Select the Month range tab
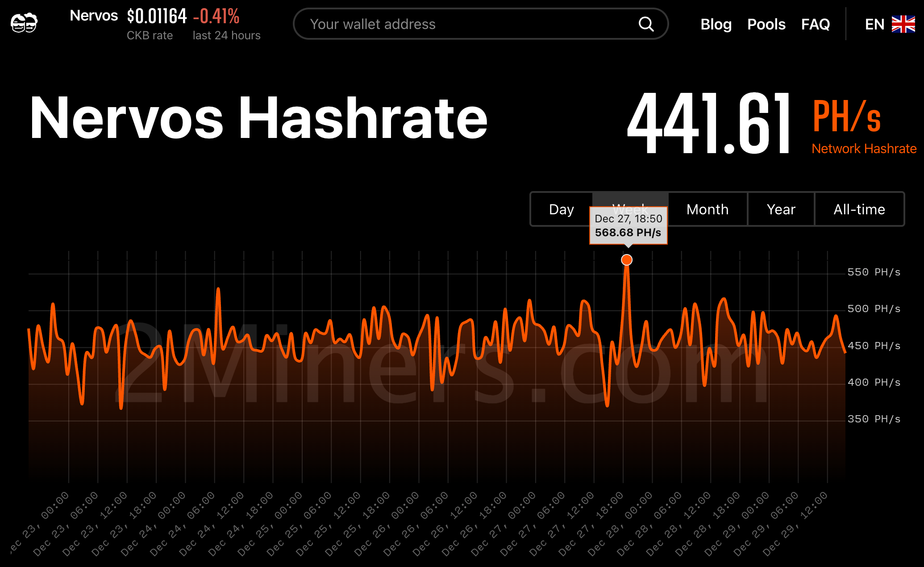Image resolution: width=924 pixels, height=567 pixels. pos(708,209)
